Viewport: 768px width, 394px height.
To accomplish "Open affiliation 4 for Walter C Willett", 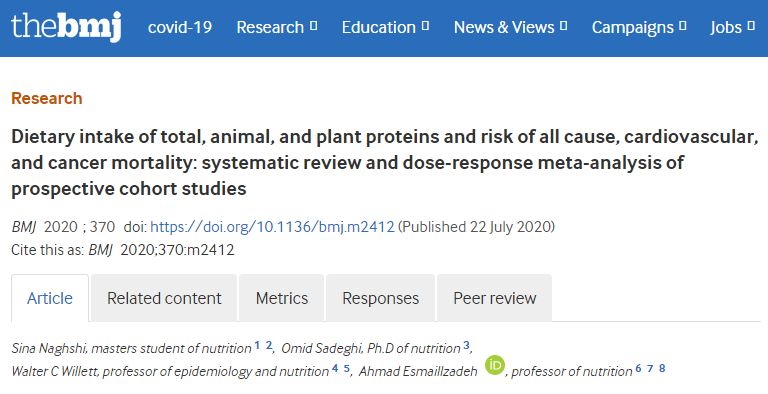I will (x=335, y=368).
